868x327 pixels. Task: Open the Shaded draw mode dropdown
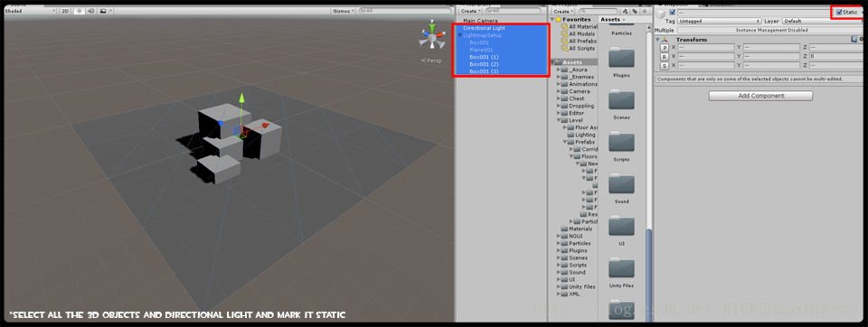pyautogui.click(x=30, y=11)
